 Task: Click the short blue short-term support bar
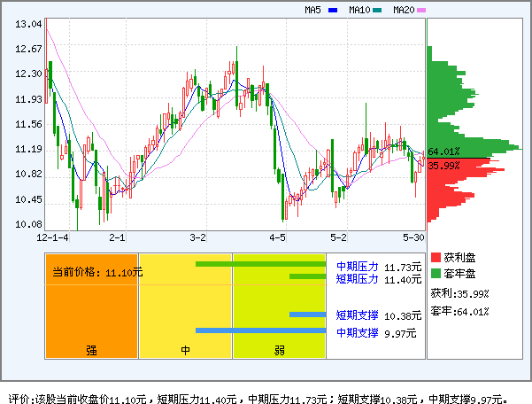(307, 315)
